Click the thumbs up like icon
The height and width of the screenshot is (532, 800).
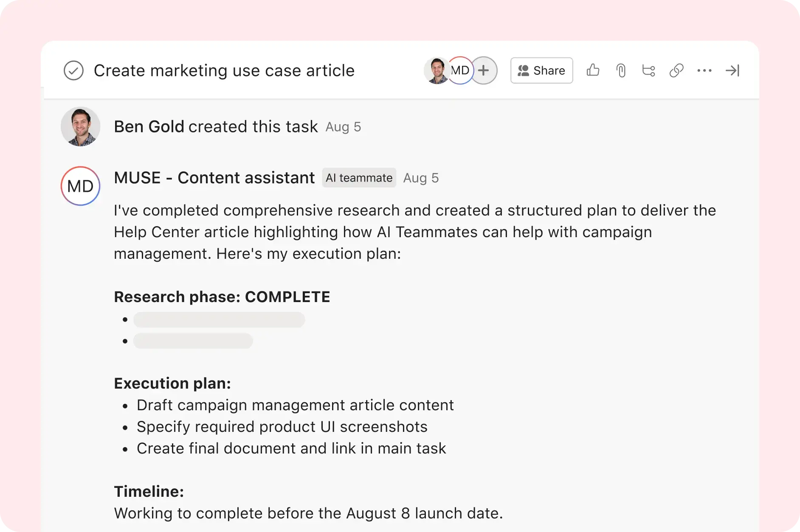click(593, 70)
